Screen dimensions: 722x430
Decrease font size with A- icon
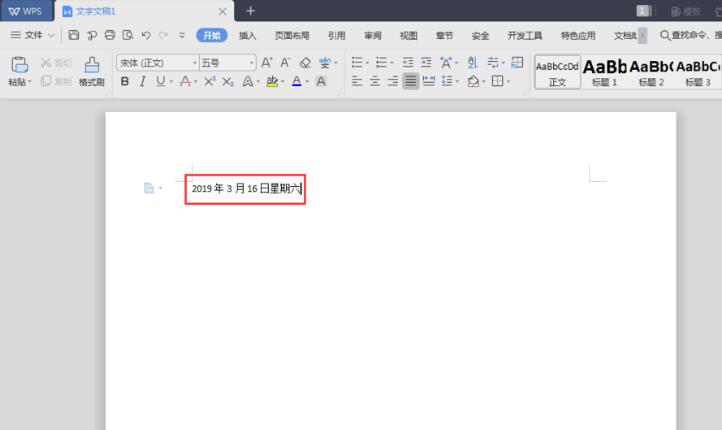[285, 62]
